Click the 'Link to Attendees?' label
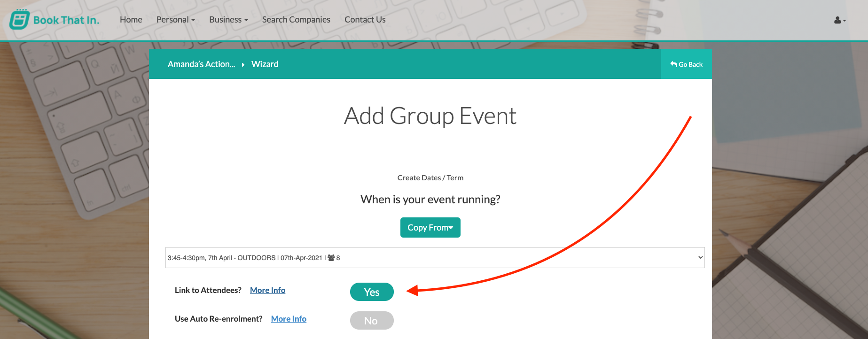 (x=208, y=290)
